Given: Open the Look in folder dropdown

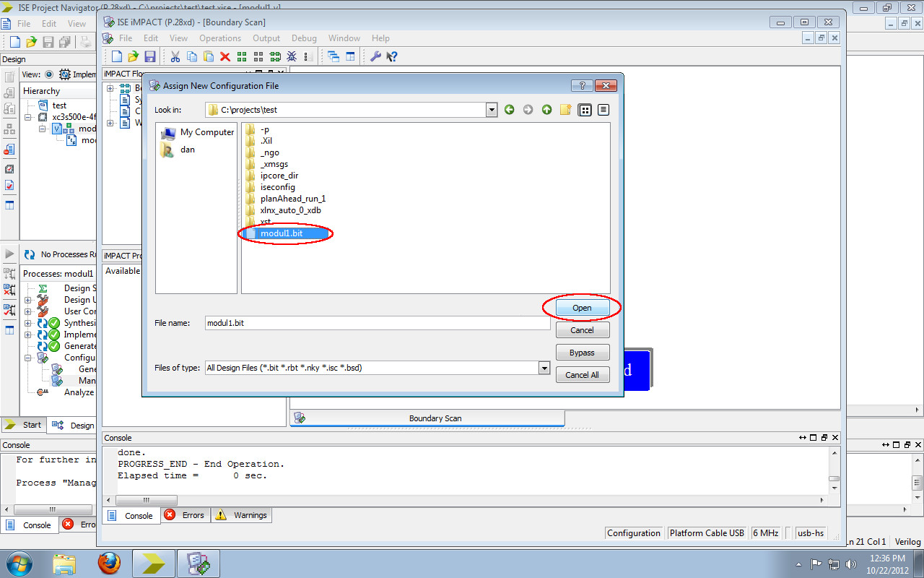Looking at the screenshot, I should [492, 109].
